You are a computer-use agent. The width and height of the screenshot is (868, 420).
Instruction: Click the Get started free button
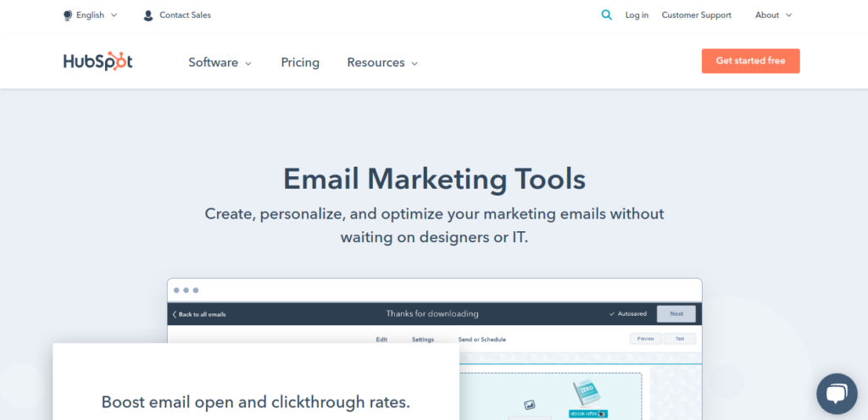751,61
